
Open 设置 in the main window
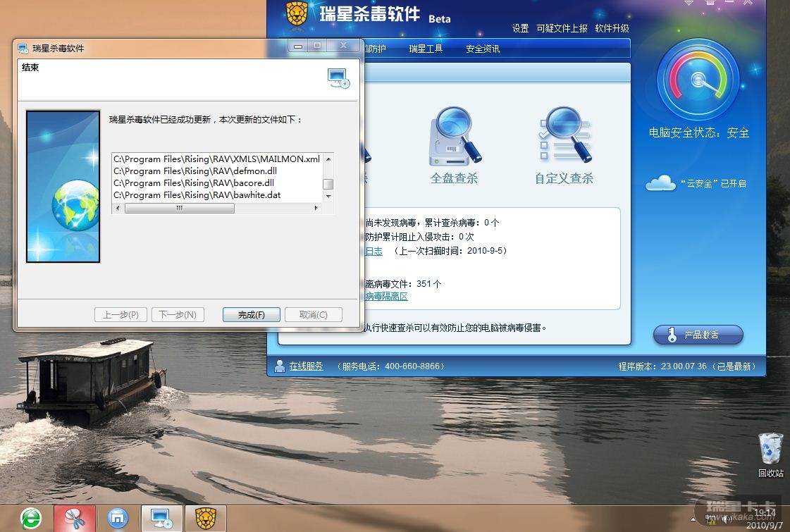520,28
